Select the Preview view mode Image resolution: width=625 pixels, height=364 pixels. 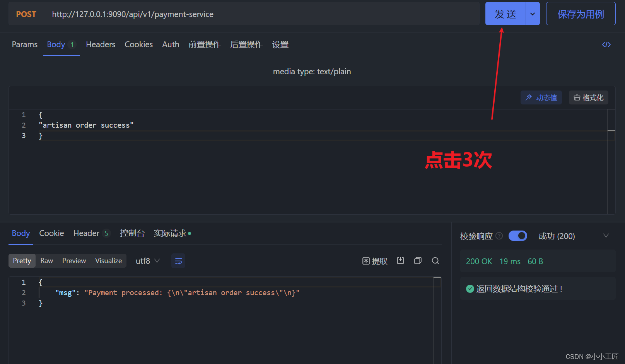point(74,261)
